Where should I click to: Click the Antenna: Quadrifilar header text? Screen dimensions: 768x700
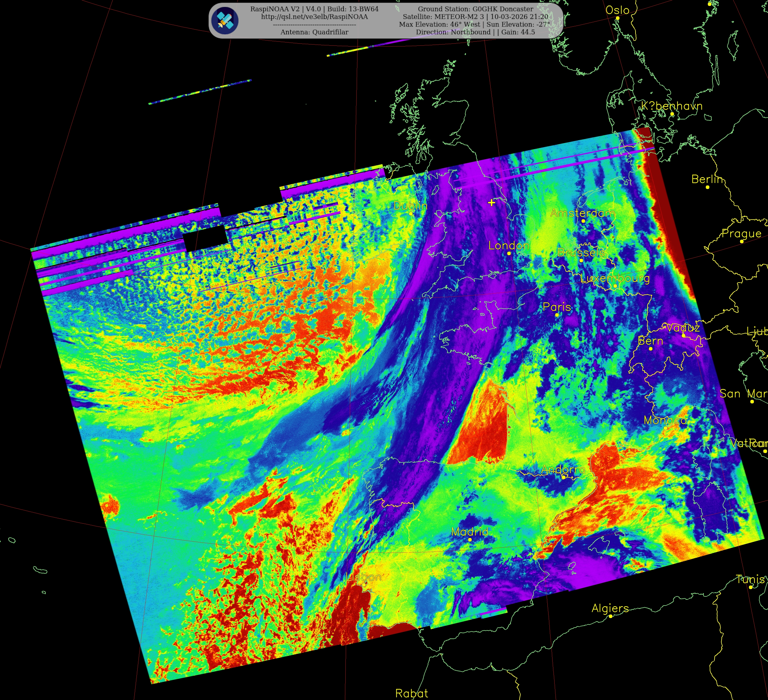[314, 32]
